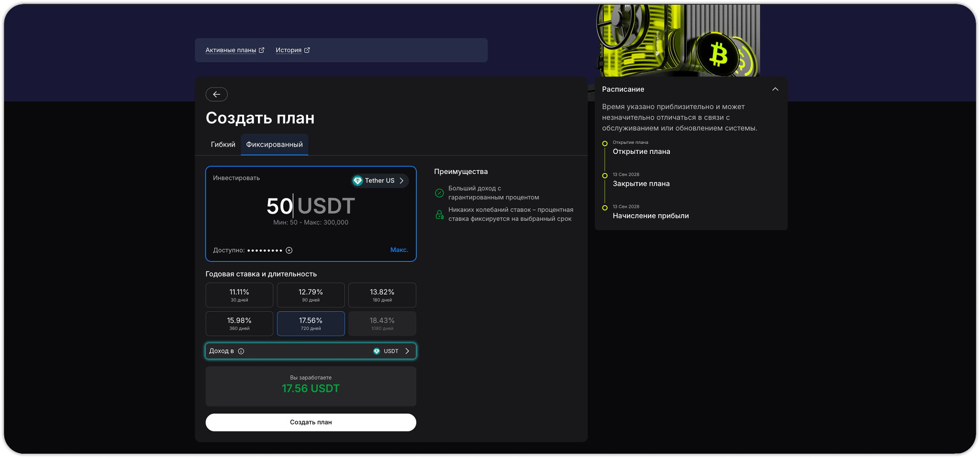Click the Макс. link
The width and height of the screenshot is (980, 458).
[x=399, y=250]
